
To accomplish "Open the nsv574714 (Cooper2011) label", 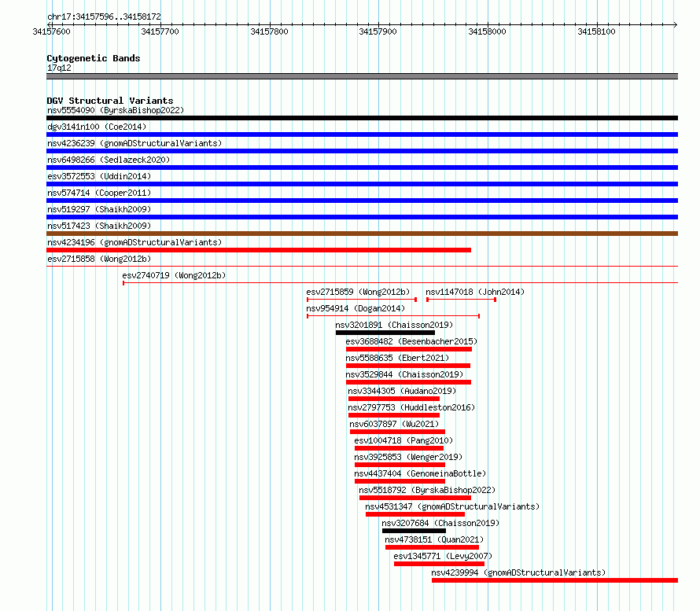I will click(x=99, y=193).
